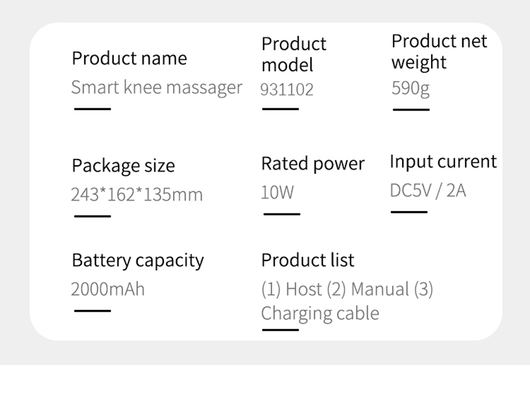Click the Product name heading
The height and width of the screenshot is (420, 530).
[x=129, y=58]
